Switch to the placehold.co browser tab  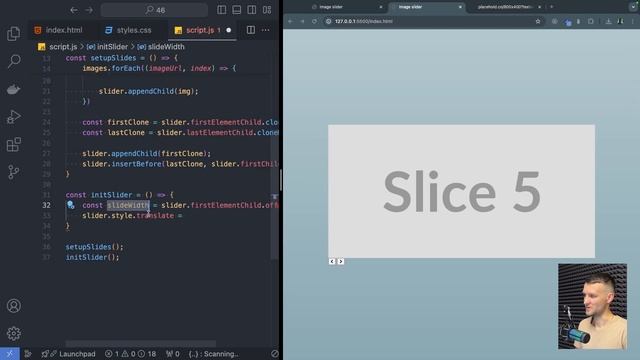(x=505, y=7)
